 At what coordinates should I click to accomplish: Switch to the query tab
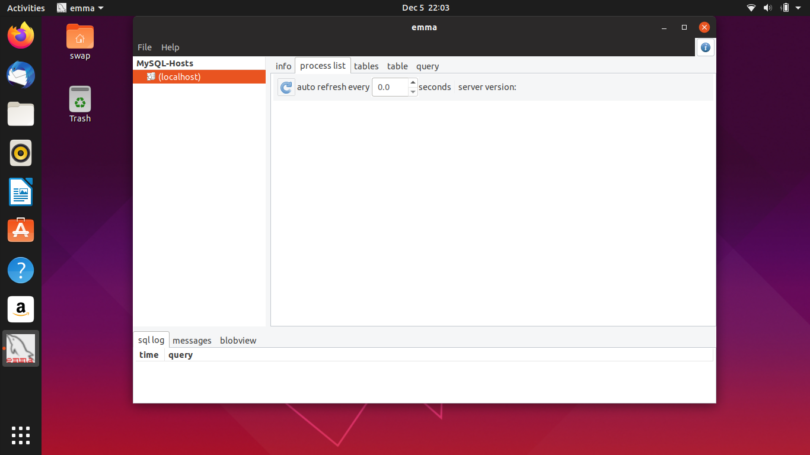click(427, 66)
